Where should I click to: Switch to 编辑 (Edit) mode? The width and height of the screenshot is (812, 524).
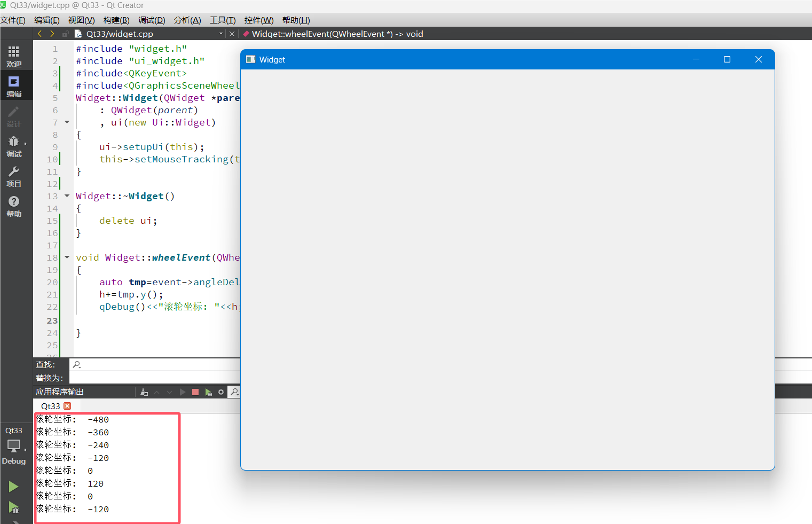tap(14, 87)
